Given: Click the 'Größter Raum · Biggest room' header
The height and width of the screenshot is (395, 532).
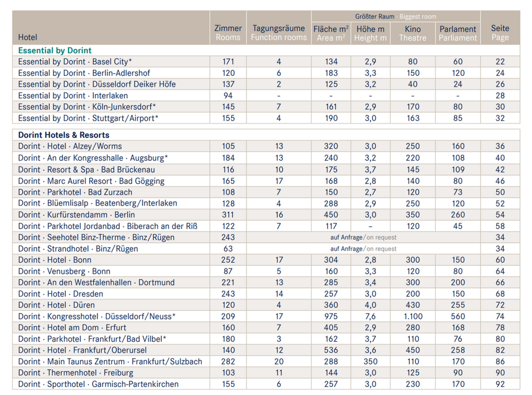Looking at the screenshot, I should (395, 17).
